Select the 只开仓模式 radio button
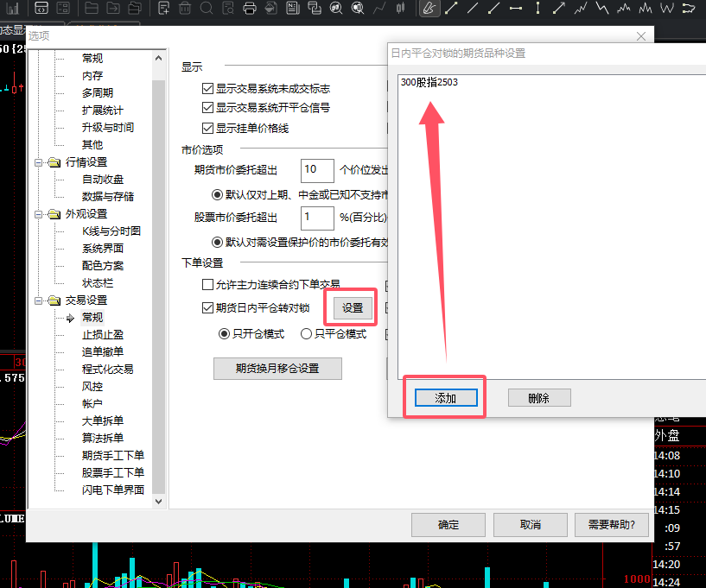Viewport: 706px width, 588px height. [x=224, y=334]
